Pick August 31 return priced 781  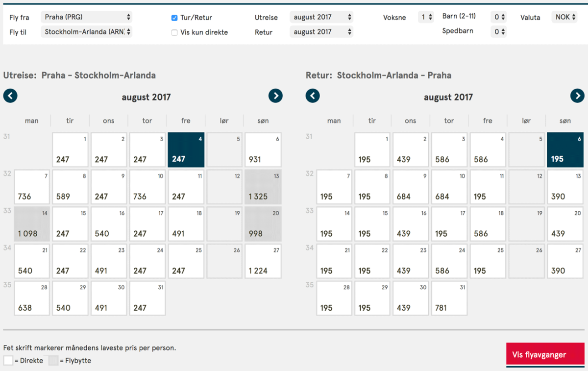(449, 298)
